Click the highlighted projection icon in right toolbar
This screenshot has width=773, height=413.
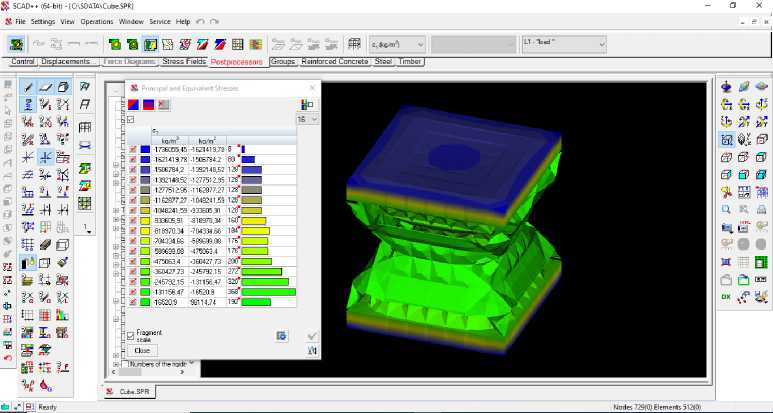(726, 139)
